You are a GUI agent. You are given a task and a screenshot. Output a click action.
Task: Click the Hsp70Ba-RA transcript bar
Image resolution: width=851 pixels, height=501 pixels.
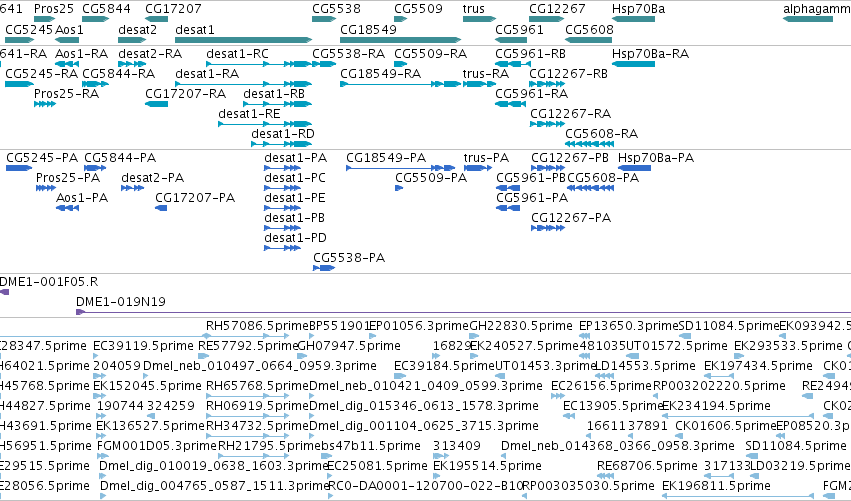pyautogui.click(x=633, y=64)
